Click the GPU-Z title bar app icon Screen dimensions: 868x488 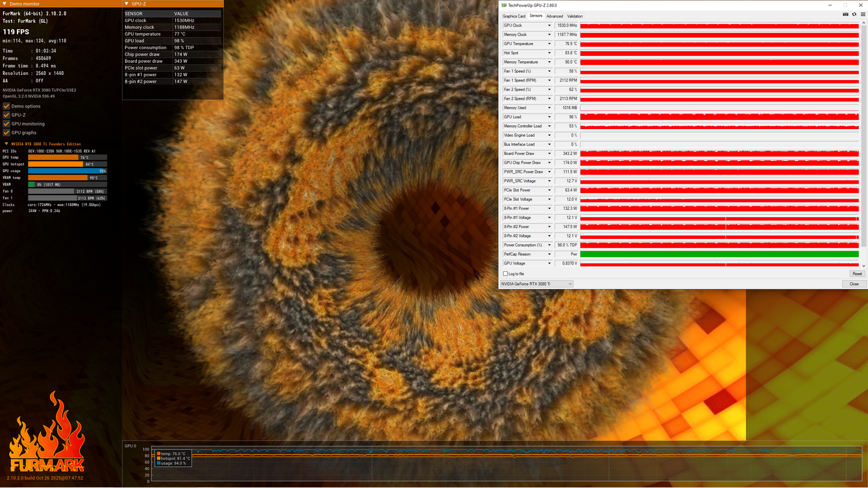tap(505, 5)
